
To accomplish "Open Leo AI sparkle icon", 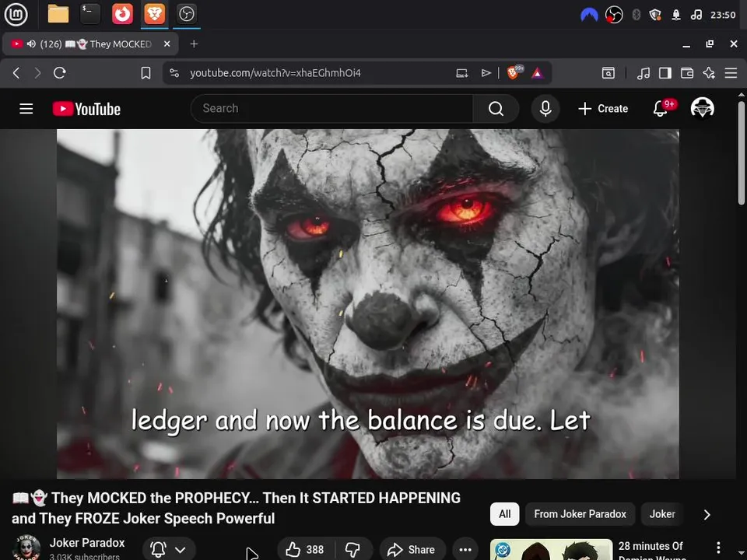I will click(x=709, y=73).
